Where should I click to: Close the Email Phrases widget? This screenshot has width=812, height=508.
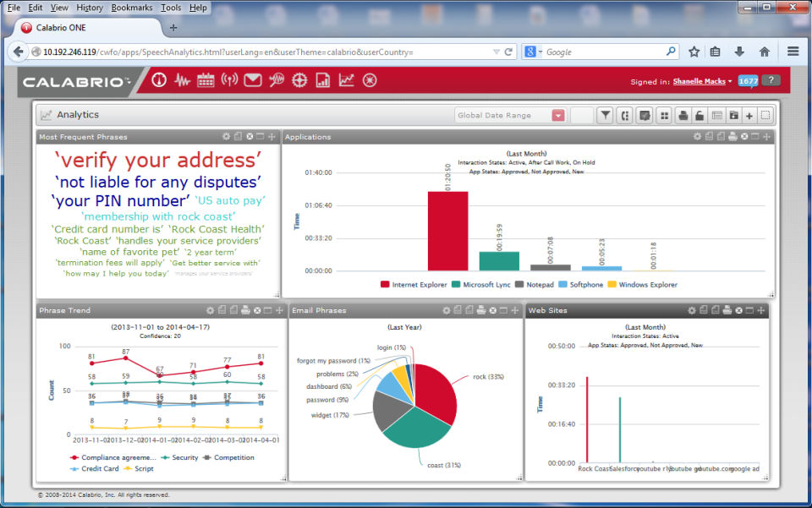pos(492,310)
